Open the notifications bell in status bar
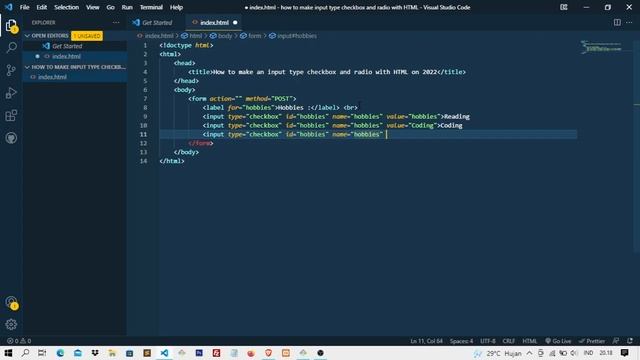 pyautogui.click(x=630, y=341)
